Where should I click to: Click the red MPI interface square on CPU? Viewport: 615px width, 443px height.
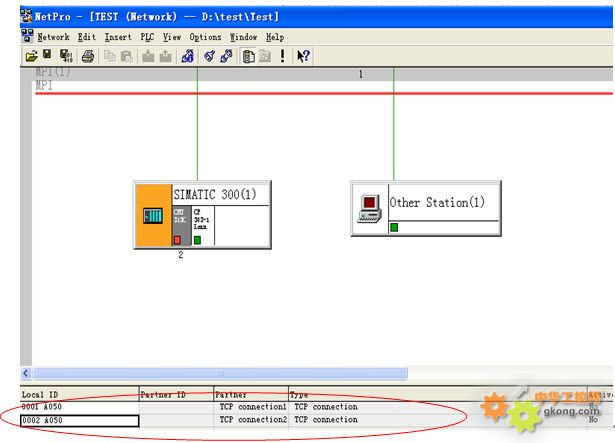pyautogui.click(x=177, y=240)
